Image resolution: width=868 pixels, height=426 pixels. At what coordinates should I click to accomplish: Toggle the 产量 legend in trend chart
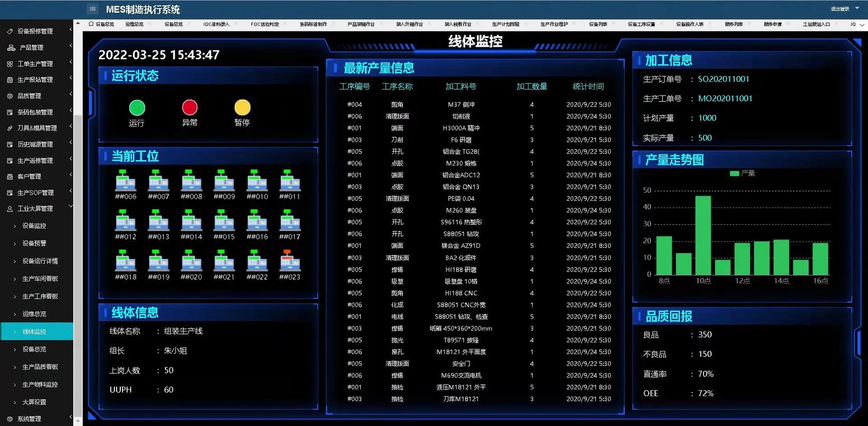point(742,173)
